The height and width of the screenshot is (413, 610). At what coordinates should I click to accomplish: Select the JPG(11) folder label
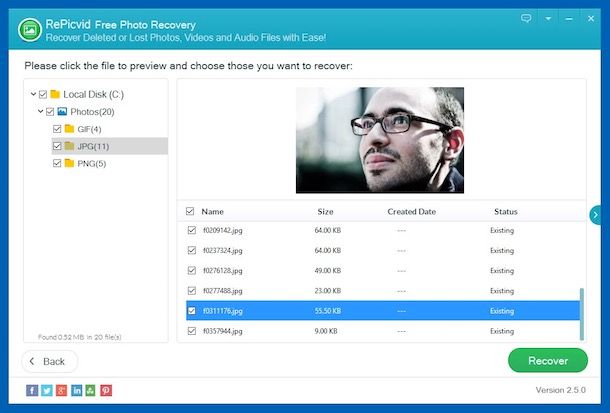click(x=93, y=146)
